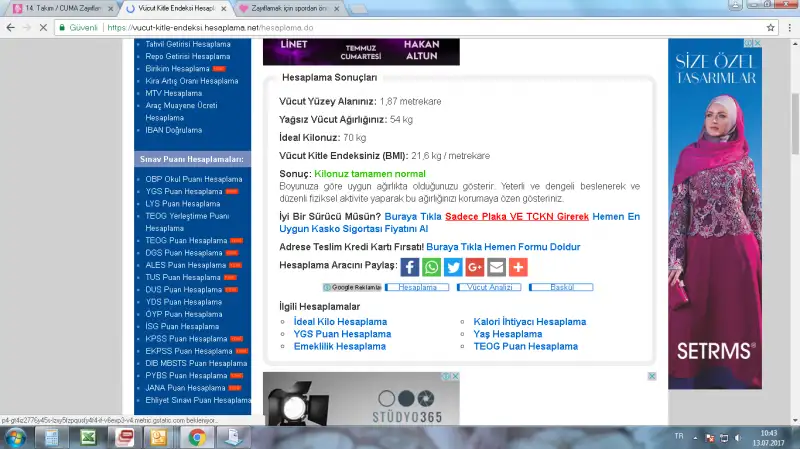The width and height of the screenshot is (800, 449).
Task: Open Repo Getirisi Hesaplama link
Action: pyautogui.click(x=188, y=57)
